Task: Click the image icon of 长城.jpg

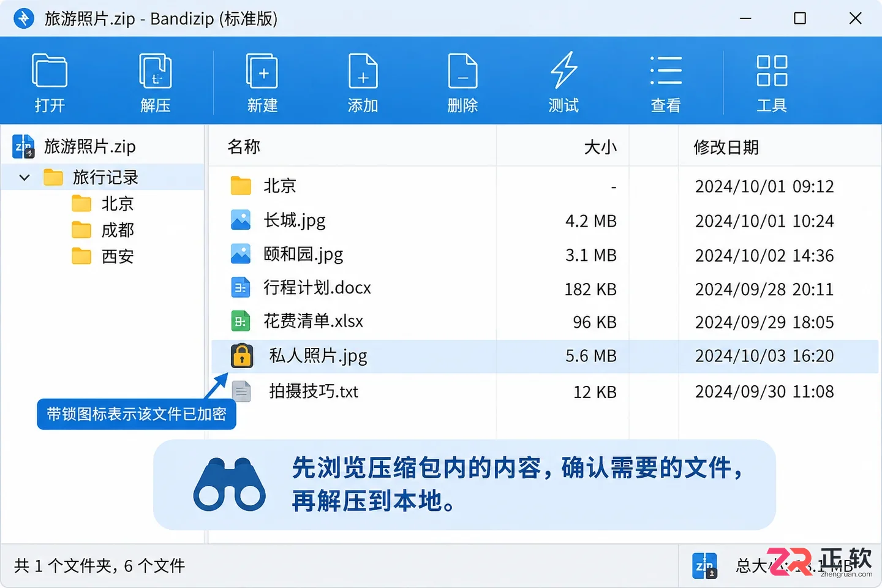Action: pyautogui.click(x=241, y=220)
